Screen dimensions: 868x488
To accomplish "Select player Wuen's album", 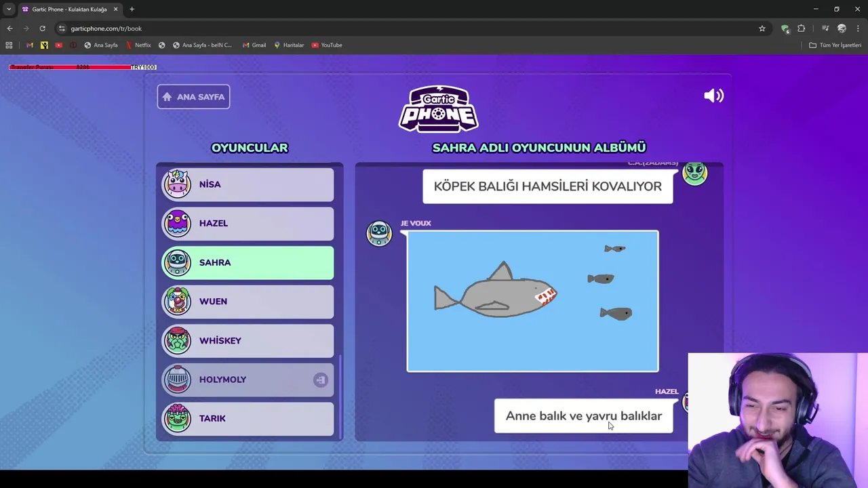I will pos(248,302).
